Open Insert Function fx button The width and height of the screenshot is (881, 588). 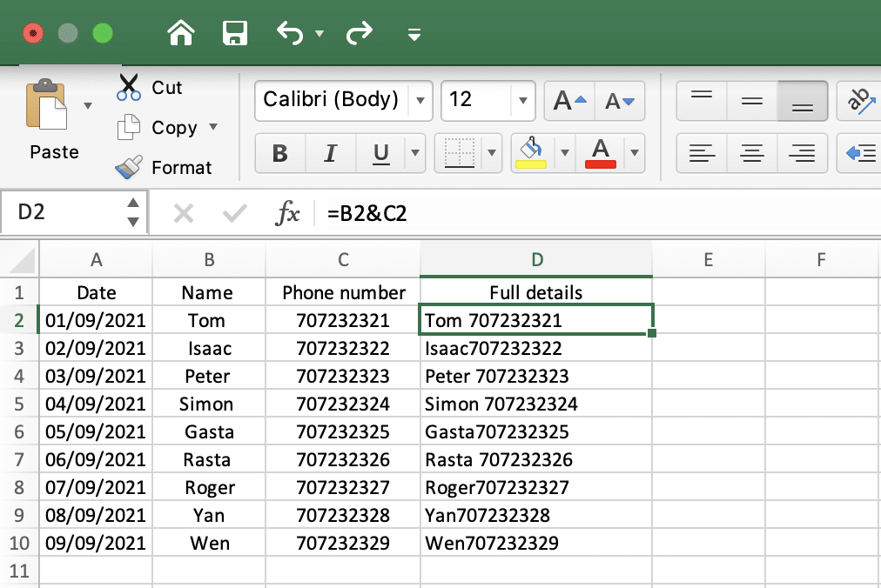[x=287, y=213]
